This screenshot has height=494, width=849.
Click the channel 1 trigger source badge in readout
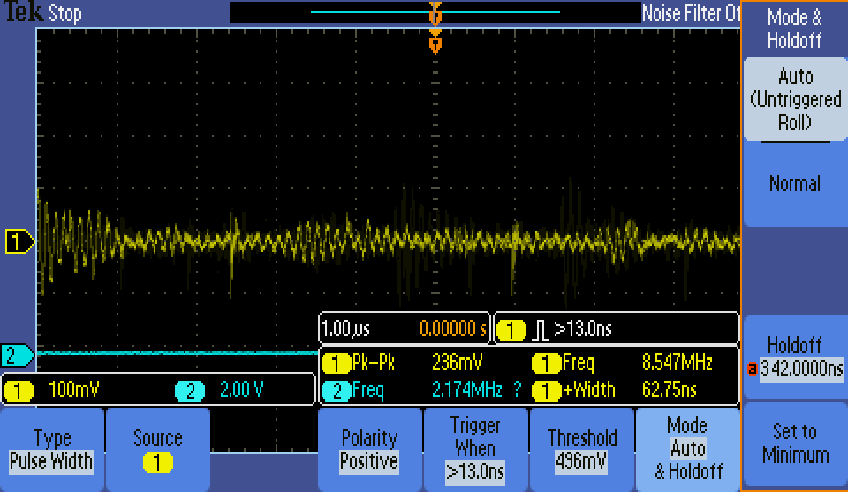pyautogui.click(x=511, y=330)
